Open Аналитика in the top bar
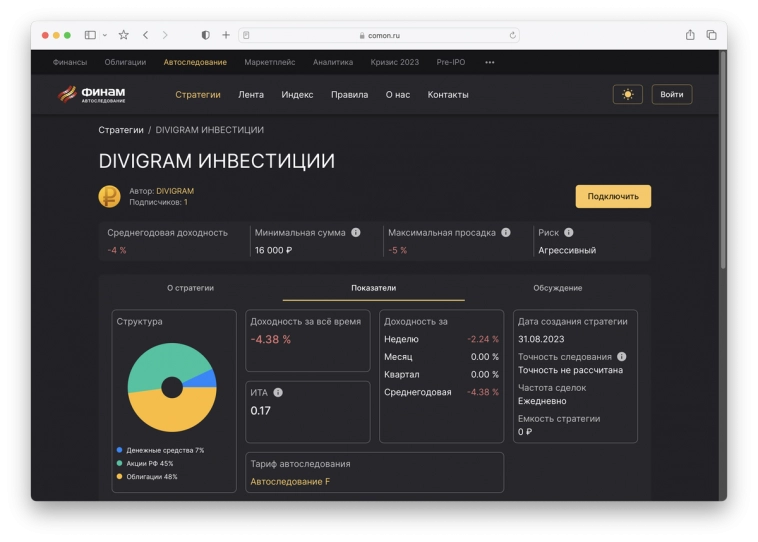Image resolution: width=758 pixels, height=542 pixels. (x=333, y=62)
